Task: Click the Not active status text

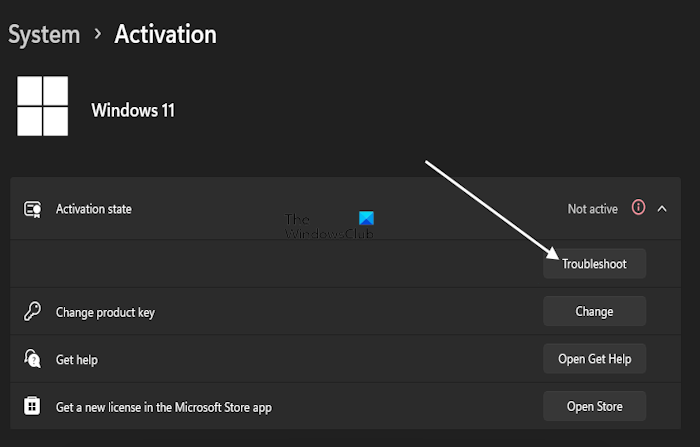Action: 593,209
